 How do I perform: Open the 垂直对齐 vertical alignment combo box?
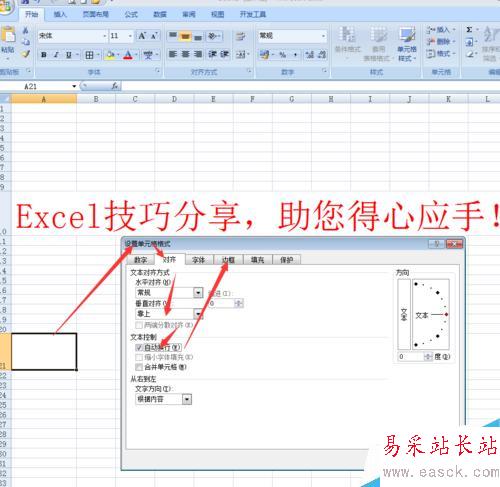(x=169, y=314)
